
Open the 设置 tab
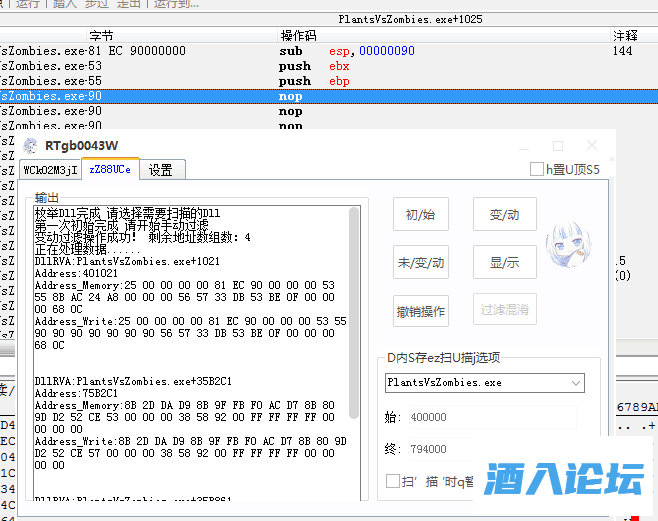(162, 170)
